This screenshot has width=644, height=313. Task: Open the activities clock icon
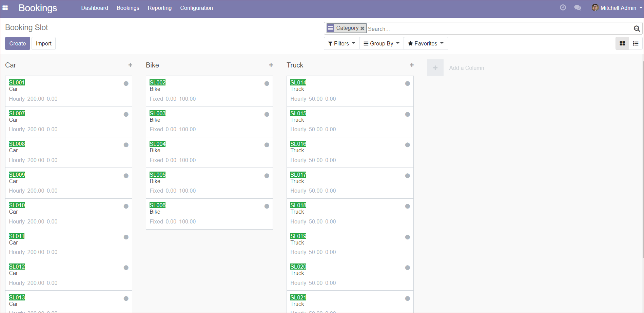pos(563,8)
